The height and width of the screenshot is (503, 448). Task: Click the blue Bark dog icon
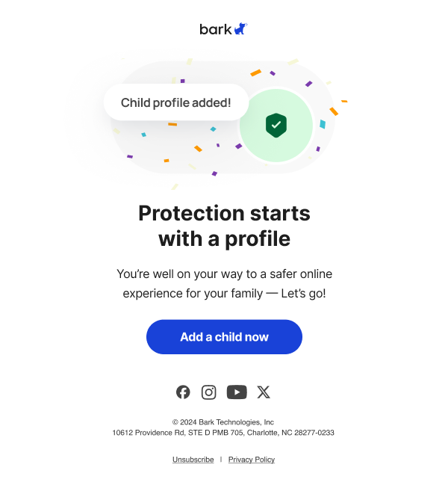(240, 29)
